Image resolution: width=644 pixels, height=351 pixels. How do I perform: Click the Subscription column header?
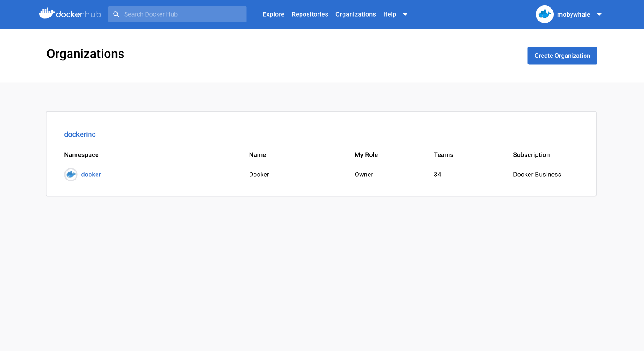[531, 155]
